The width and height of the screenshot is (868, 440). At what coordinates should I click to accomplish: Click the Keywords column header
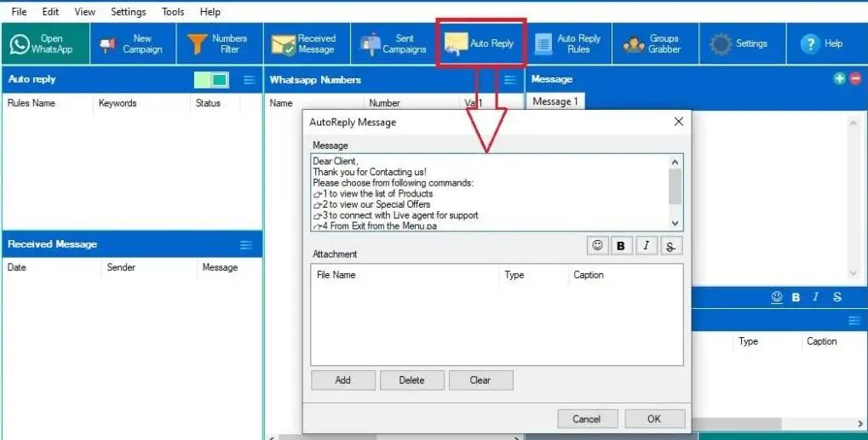[x=118, y=103]
